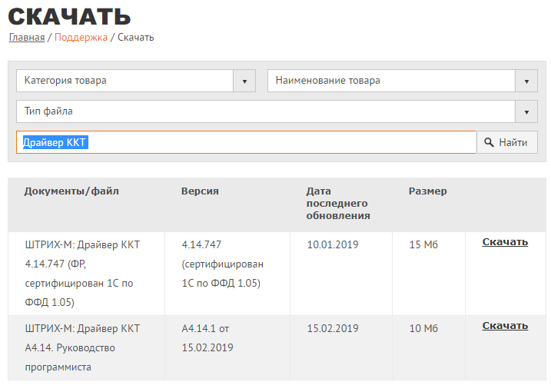Click the Дата последнего обновления column header

pos(338,204)
